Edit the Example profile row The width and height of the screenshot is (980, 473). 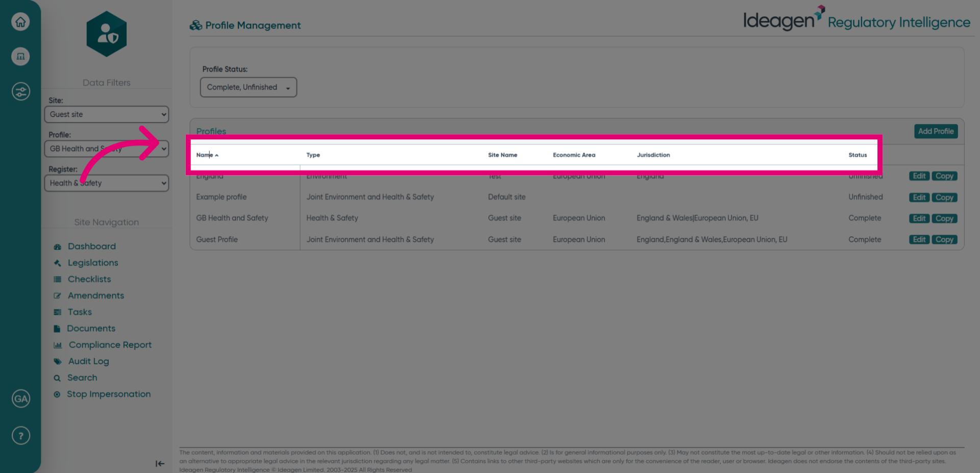(919, 197)
